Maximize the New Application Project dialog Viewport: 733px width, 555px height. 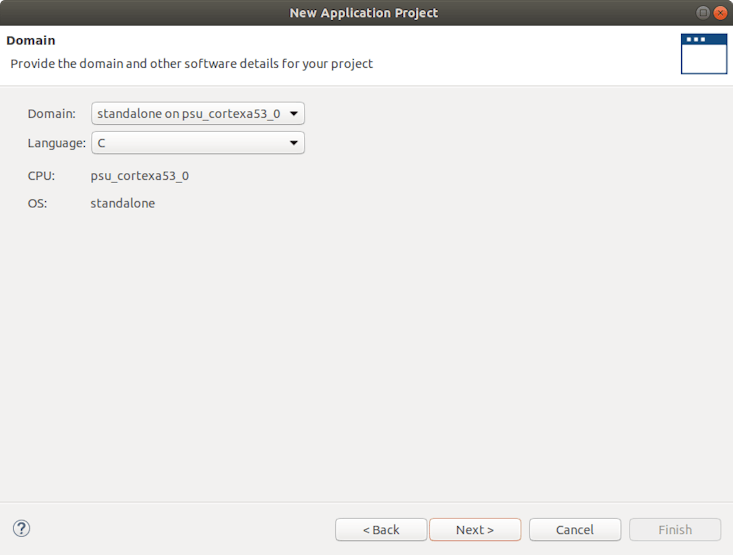703,12
